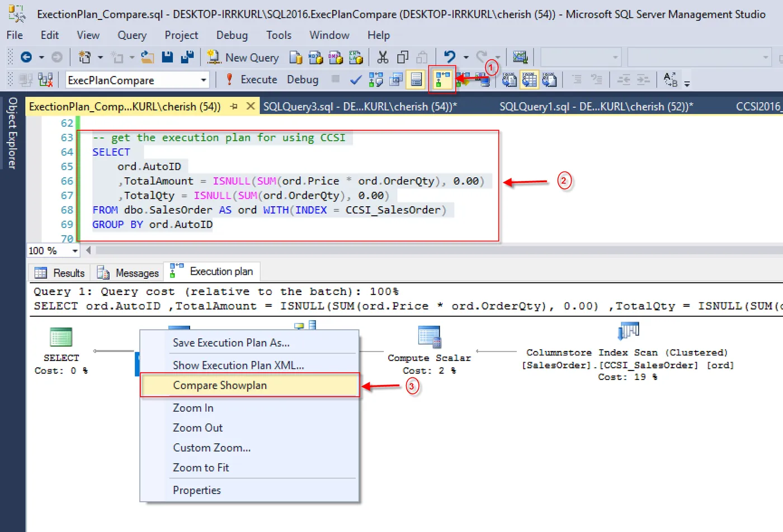
Task: Click the Display Estimated Execution Plan icon
Action: (376, 80)
